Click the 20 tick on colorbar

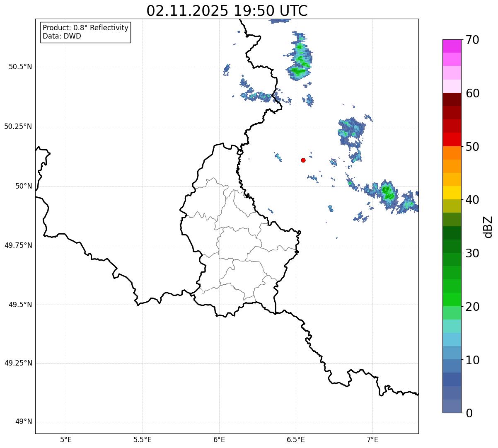[x=472, y=307]
